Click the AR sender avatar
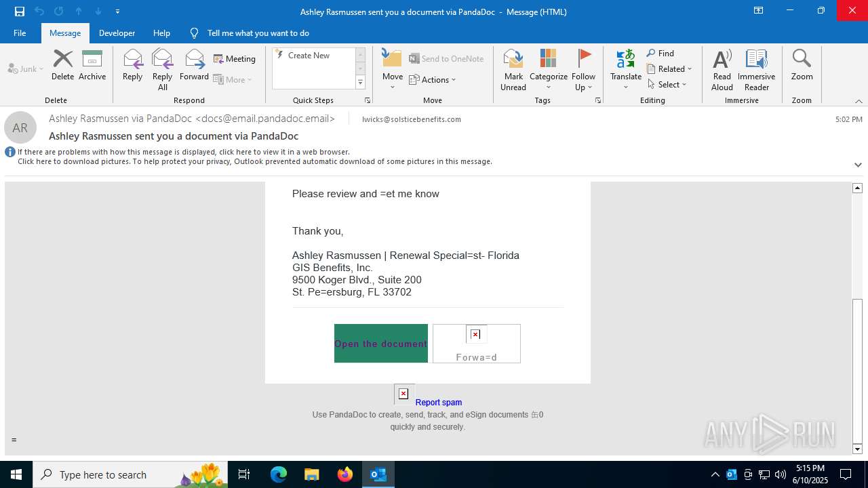This screenshot has width=868, height=488. click(x=20, y=127)
